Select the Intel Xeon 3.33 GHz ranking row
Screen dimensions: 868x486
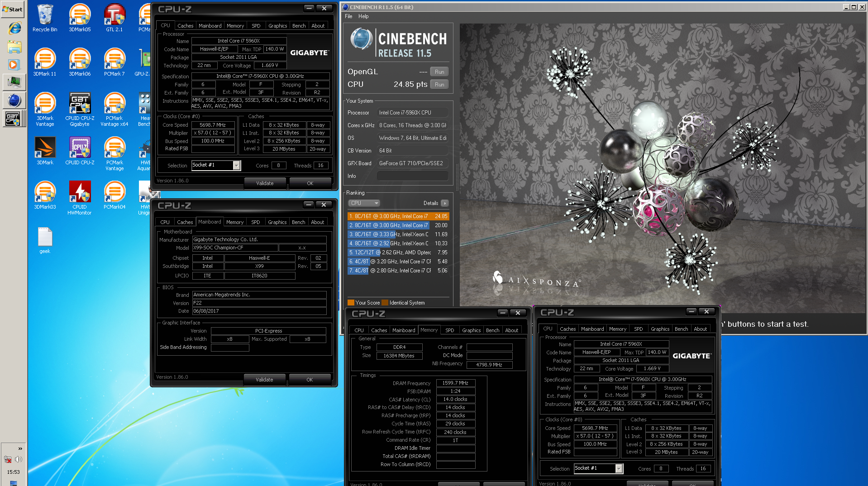(x=398, y=234)
